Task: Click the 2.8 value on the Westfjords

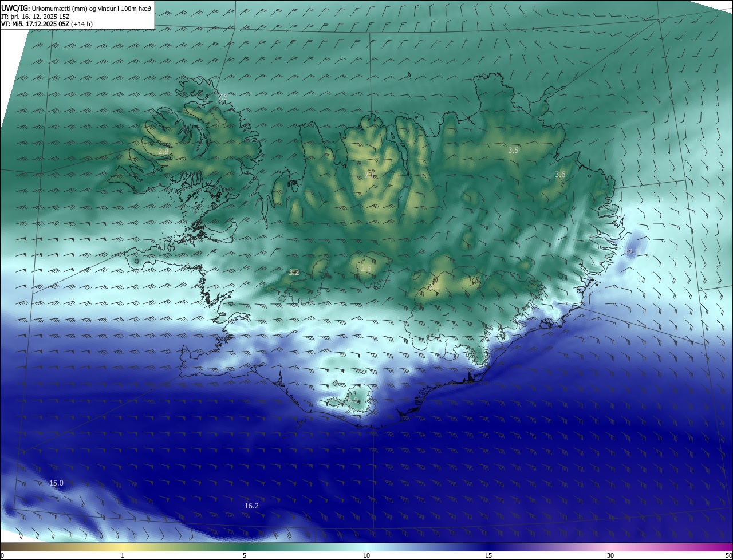Action: click(x=164, y=152)
